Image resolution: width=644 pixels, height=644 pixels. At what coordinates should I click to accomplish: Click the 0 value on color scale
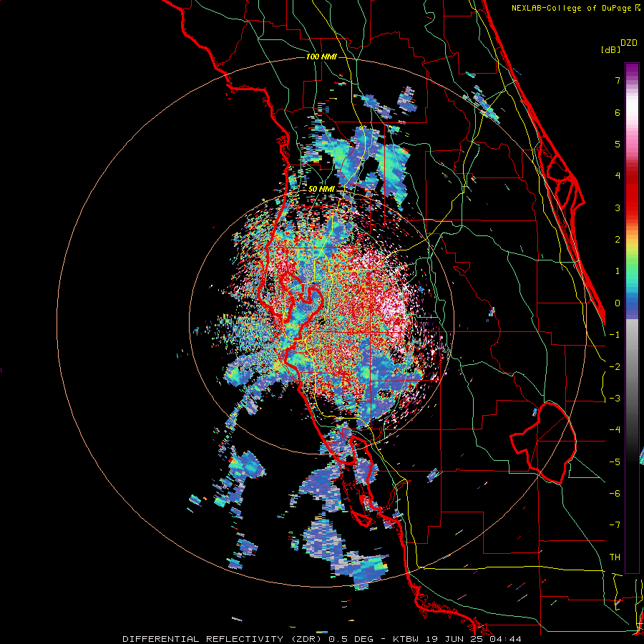click(x=618, y=303)
